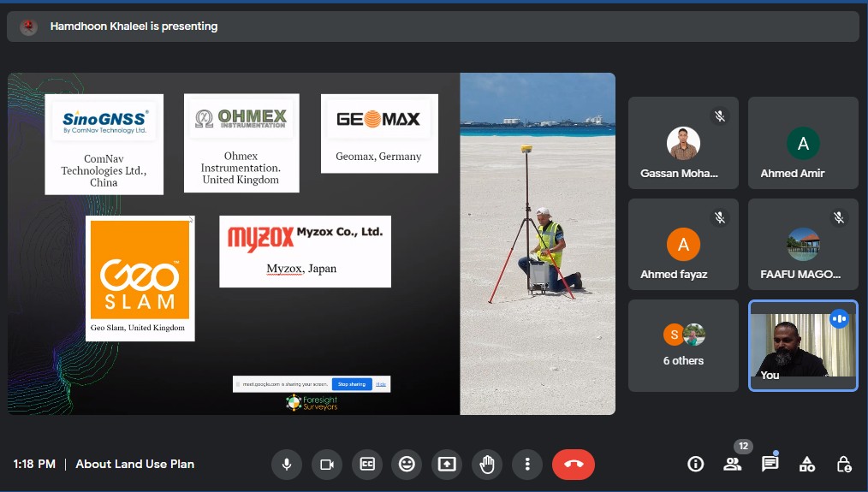Click the SinoGNSS logo card

tap(104, 145)
